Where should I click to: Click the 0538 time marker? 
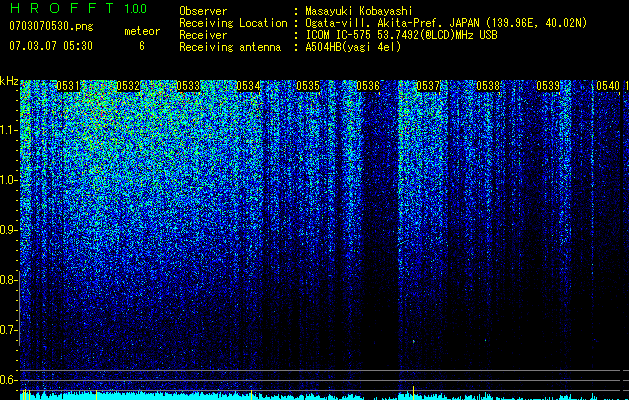pos(488,86)
